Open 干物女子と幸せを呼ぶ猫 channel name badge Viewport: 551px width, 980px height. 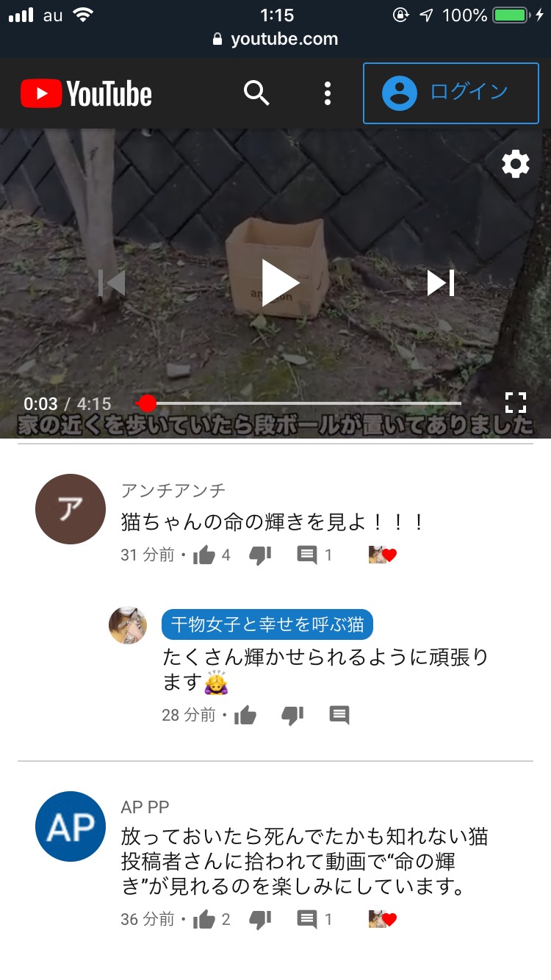(x=267, y=625)
